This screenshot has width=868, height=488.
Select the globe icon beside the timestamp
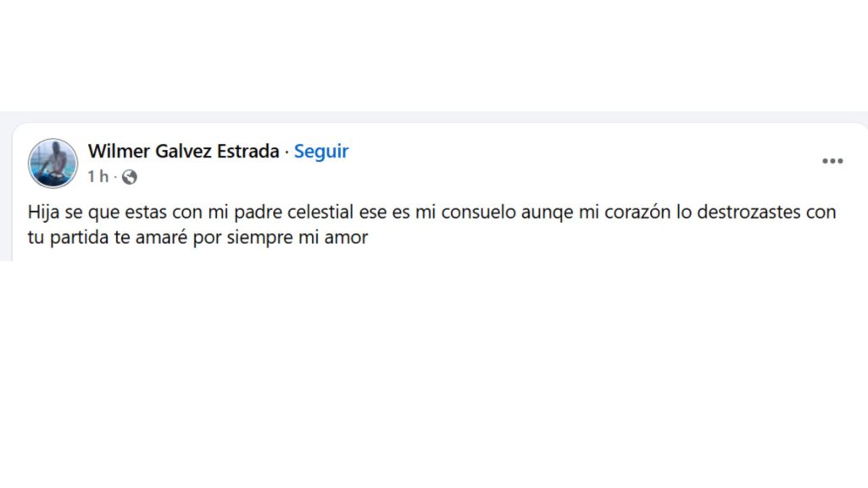coord(129,179)
